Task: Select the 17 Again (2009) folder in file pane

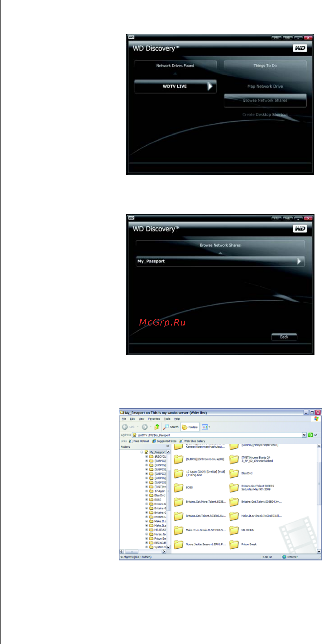Action: (x=178, y=474)
